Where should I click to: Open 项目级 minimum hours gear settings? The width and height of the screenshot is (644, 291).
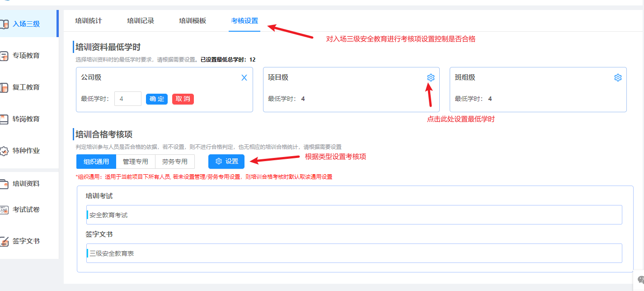pos(431,78)
